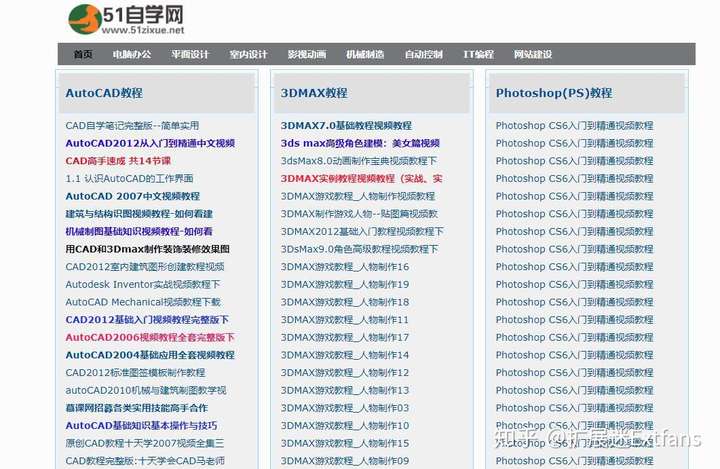This screenshot has height=469, width=720.
Task: Open the 自动控制 navigation item
Action: point(423,54)
